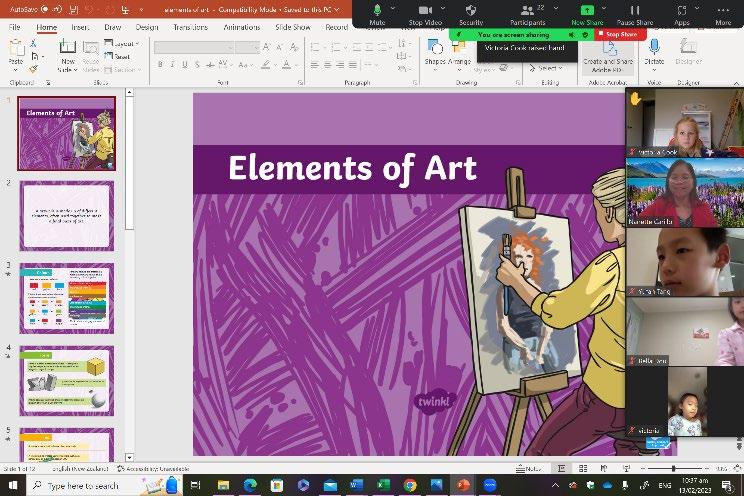Image resolution: width=744 pixels, height=496 pixels.
Task: Click the font color A button
Action: point(286,65)
